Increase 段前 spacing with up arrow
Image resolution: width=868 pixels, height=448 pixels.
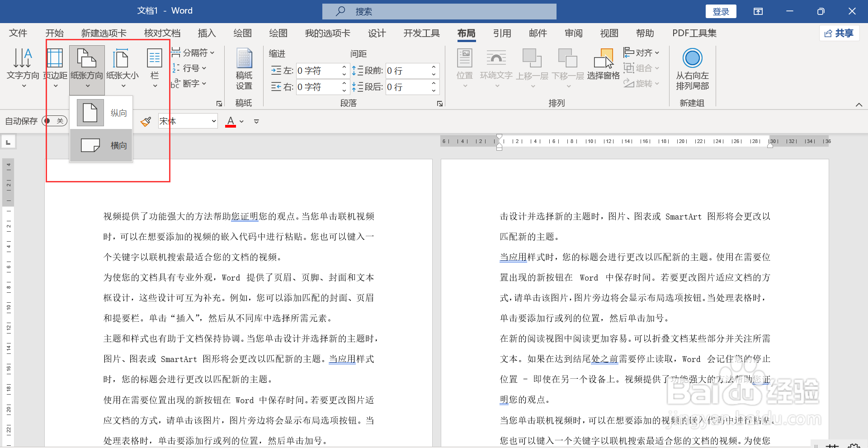434,67
